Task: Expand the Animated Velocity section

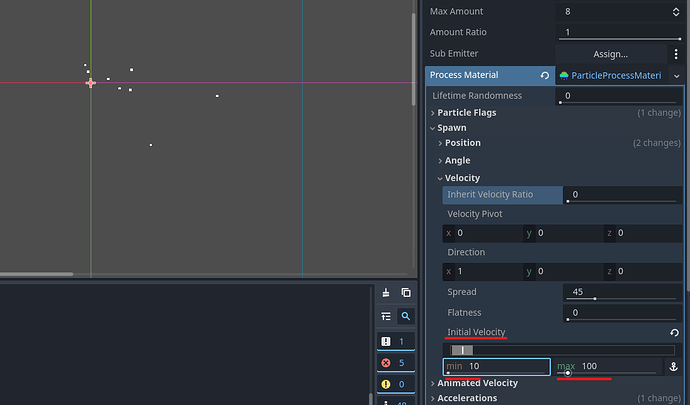Action: coord(476,383)
